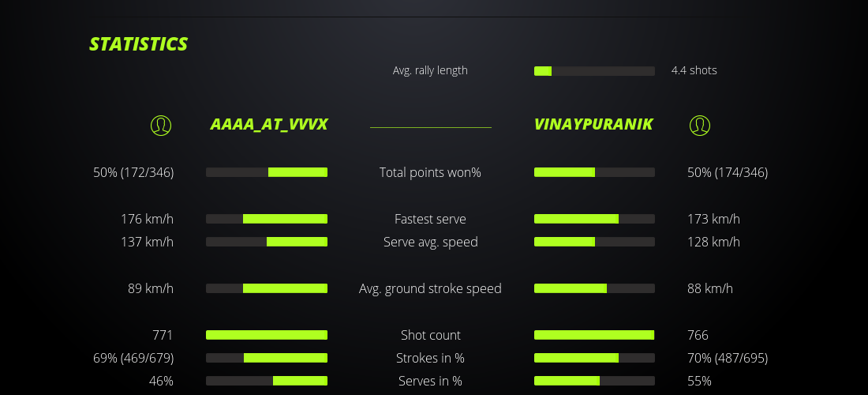Viewport: 868px width, 395px height.
Task: Select the Shot count label
Action: pyautogui.click(x=430, y=335)
